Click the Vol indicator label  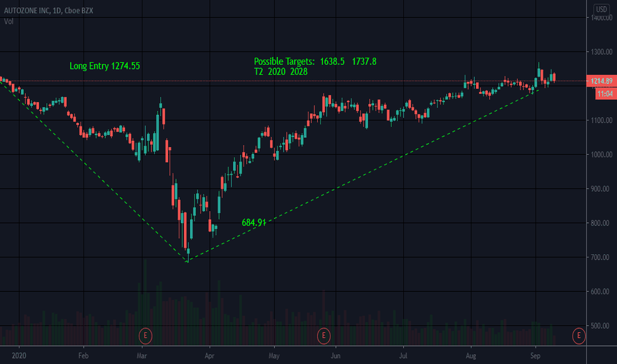[x=9, y=21]
